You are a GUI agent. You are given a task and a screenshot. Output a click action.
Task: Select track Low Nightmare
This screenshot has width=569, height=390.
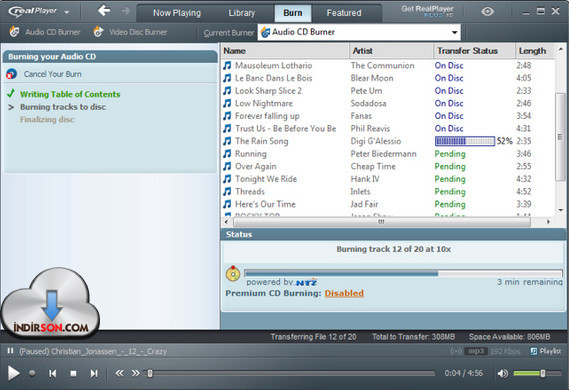pos(263,103)
